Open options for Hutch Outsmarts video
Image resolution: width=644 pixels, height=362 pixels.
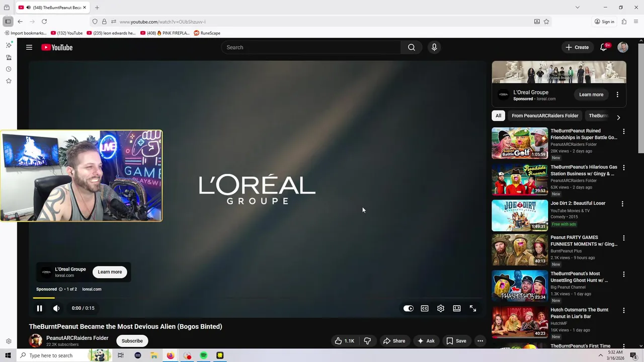pyautogui.click(x=624, y=310)
